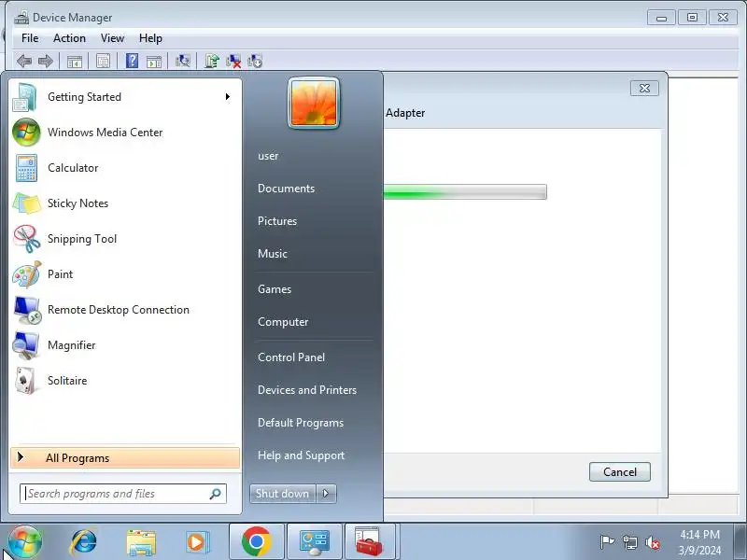Click the Search programs and files box
The image size is (747, 560).
click(x=123, y=494)
